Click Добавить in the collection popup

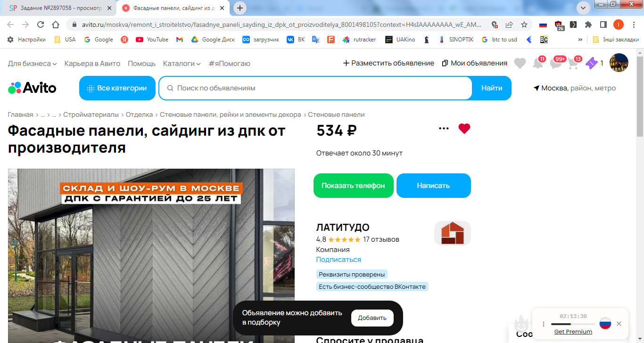point(372,318)
